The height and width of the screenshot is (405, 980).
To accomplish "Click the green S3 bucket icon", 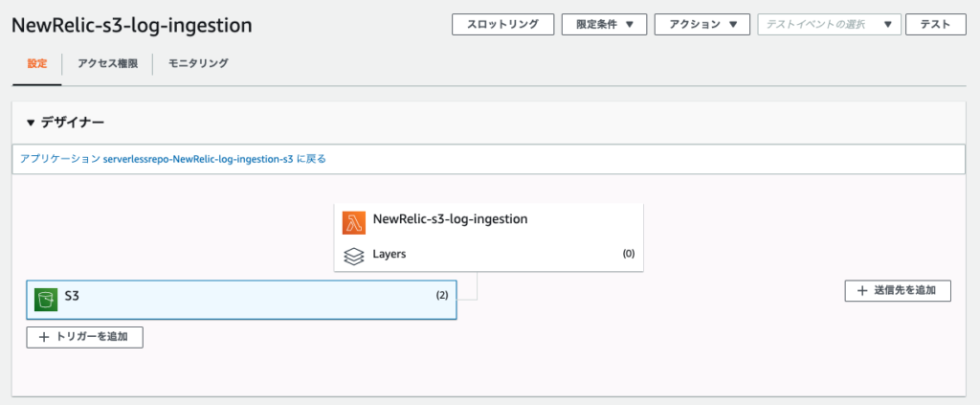I will click(46, 300).
